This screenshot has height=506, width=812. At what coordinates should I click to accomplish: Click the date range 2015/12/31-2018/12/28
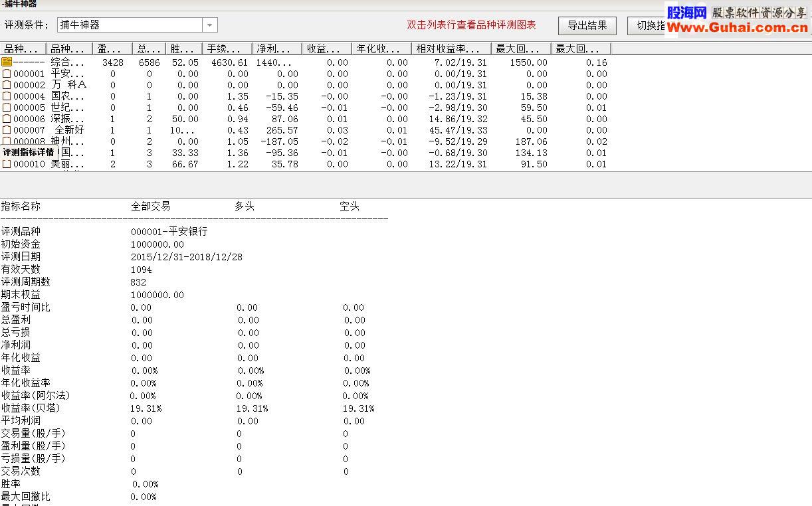(x=187, y=257)
